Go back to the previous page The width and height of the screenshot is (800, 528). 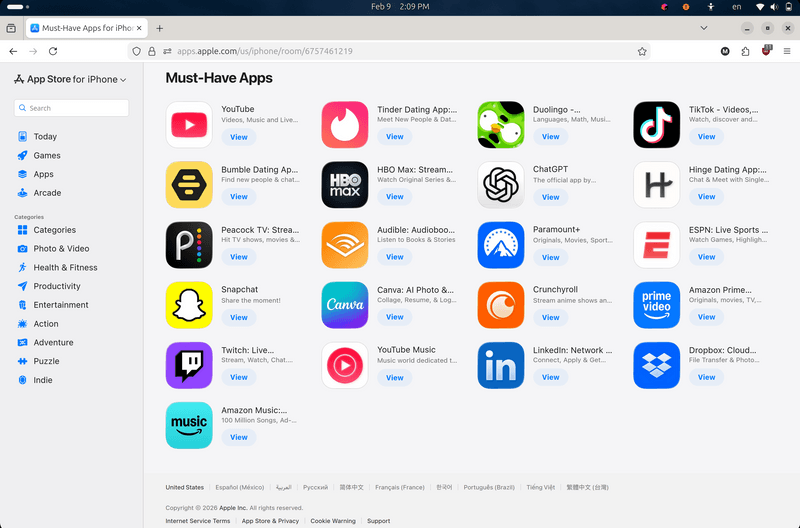tap(13, 51)
